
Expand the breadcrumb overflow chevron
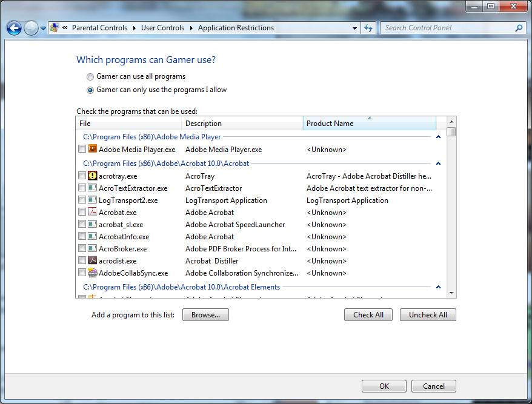click(x=65, y=28)
